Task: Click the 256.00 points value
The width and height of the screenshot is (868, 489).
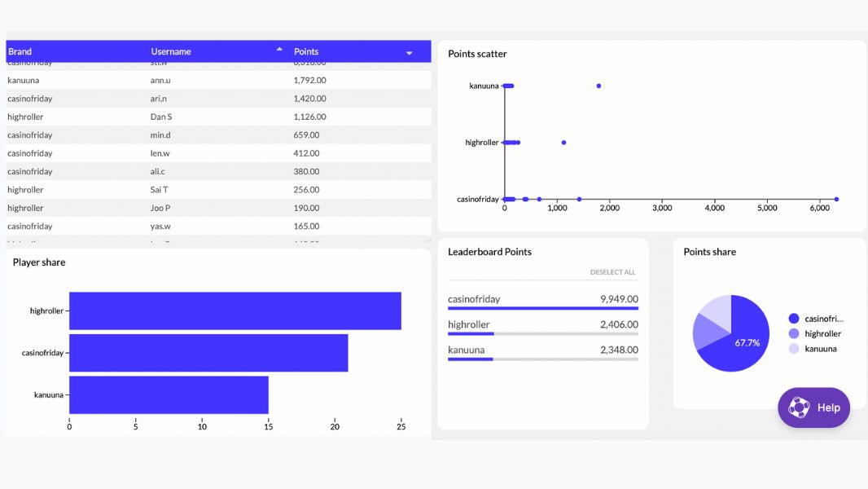Action: click(x=307, y=190)
